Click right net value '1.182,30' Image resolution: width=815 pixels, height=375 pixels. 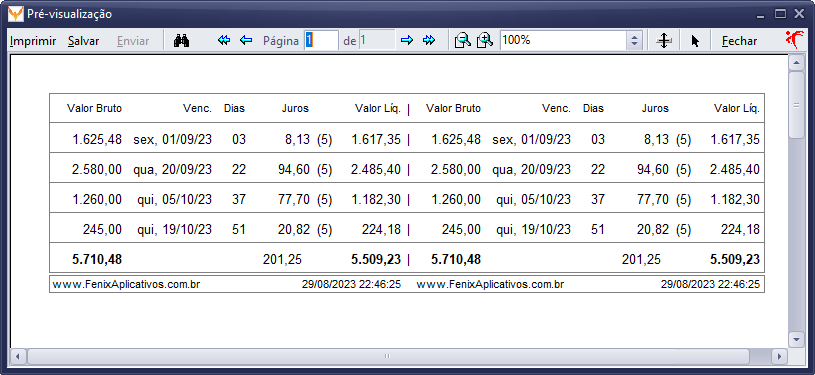735,200
